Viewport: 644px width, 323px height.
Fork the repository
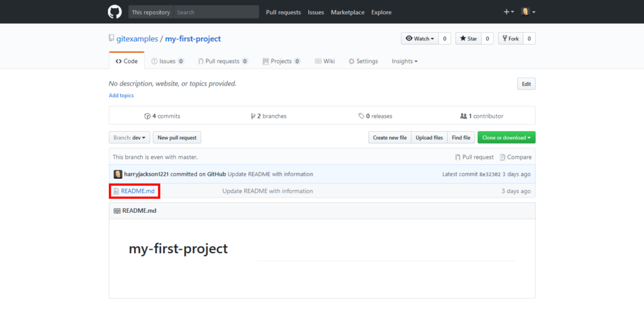pyautogui.click(x=510, y=38)
